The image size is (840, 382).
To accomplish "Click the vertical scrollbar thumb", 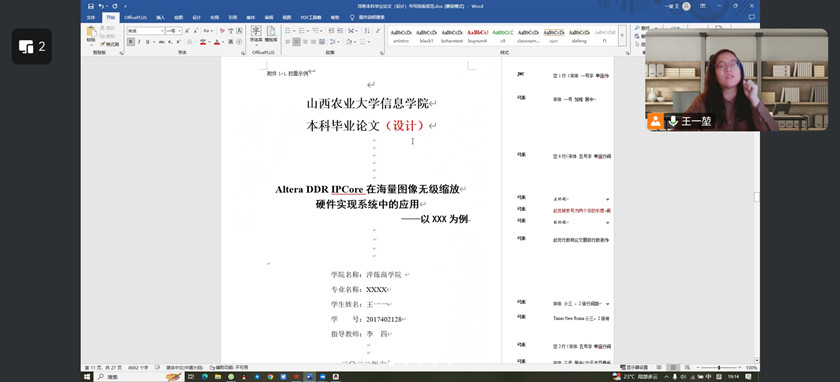I will (x=756, y=197).
